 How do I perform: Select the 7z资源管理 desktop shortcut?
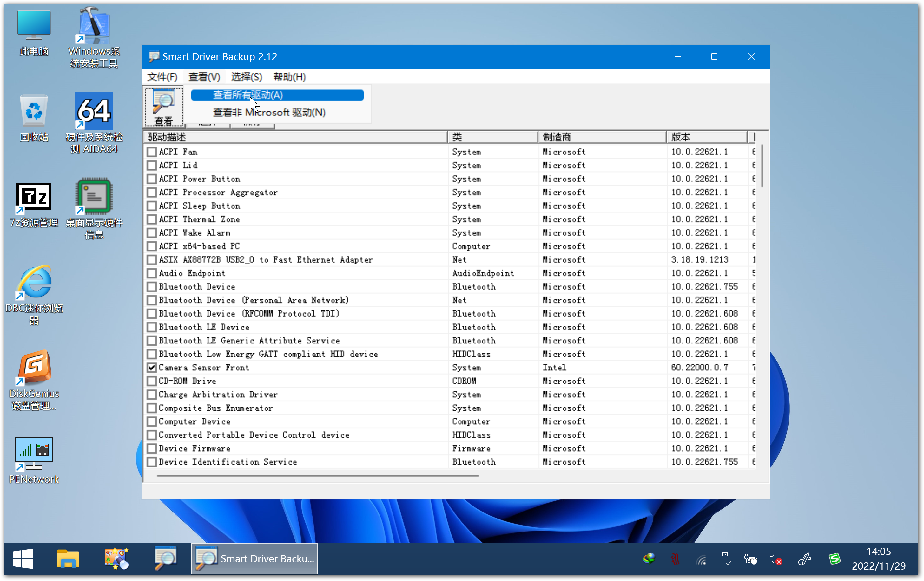click(x=34, y=205)
